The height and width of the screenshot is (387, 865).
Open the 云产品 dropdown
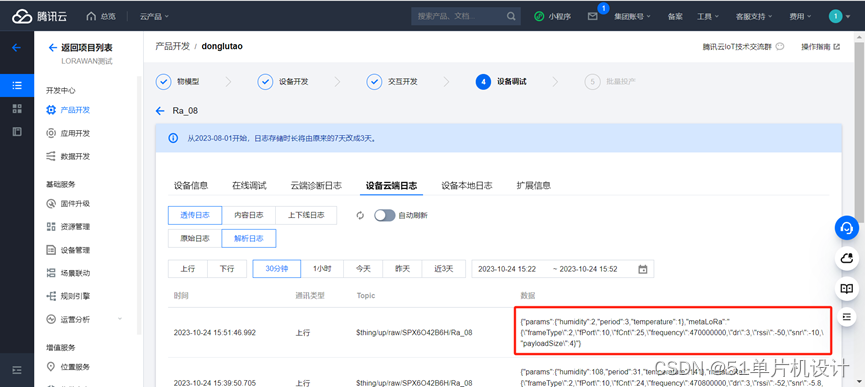(x=154, y=17)
